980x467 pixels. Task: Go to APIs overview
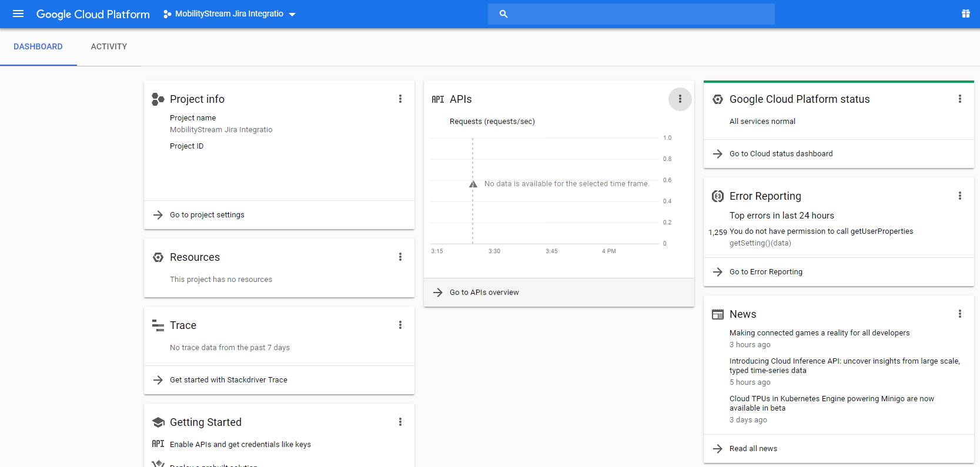point(484,293)
